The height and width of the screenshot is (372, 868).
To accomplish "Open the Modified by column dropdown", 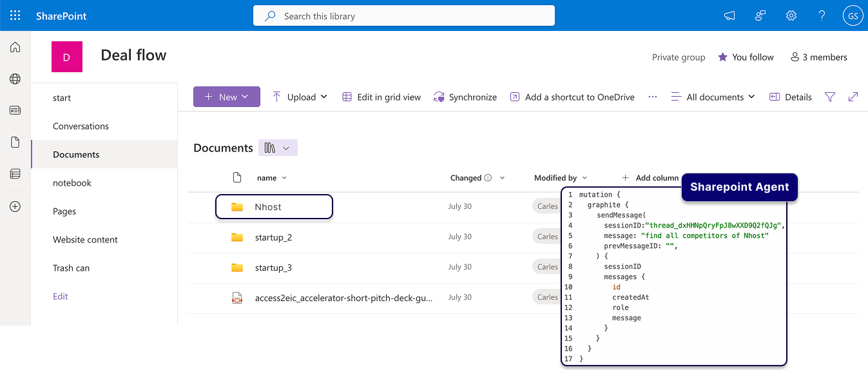I will pyautogui.click(x=584, y=178).
